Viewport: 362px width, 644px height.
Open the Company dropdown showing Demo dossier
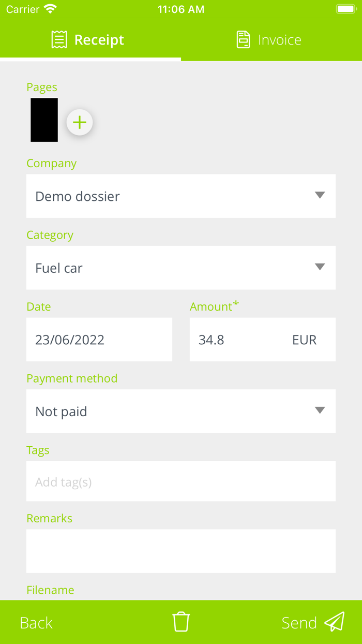coord(181,196)
